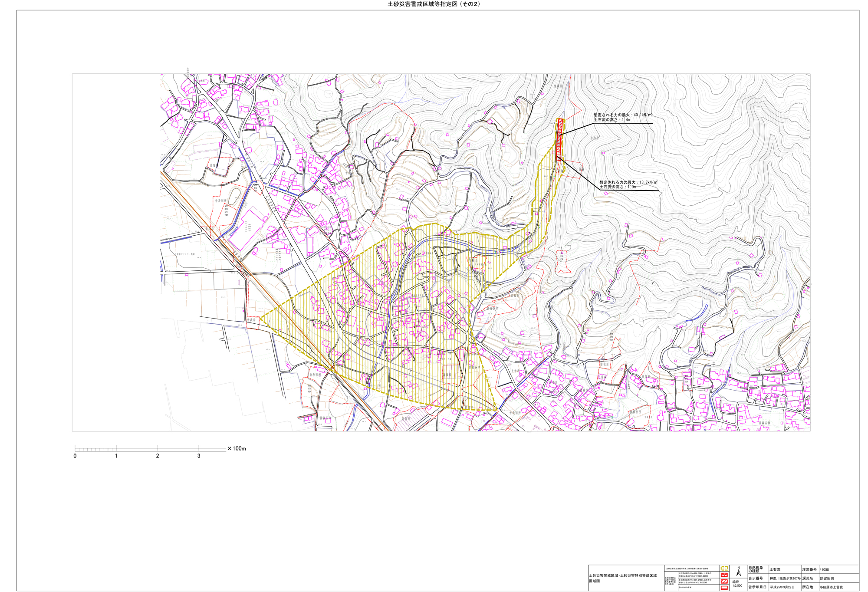The image size is (868, 592).
Task: Click the plain red rectangle legend symbol
Action: (724, 588)
